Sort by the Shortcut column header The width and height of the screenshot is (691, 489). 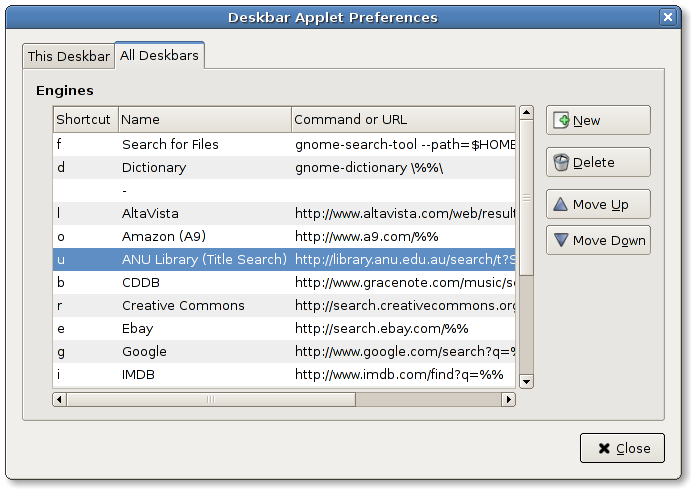point(85,119)
